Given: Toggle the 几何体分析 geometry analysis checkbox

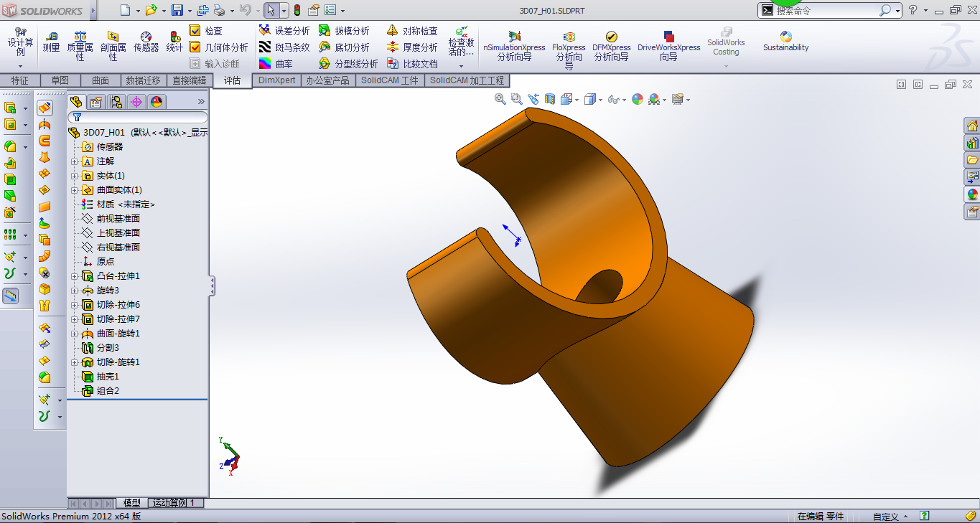Looking at the screenshot, I should coord(195,47).
